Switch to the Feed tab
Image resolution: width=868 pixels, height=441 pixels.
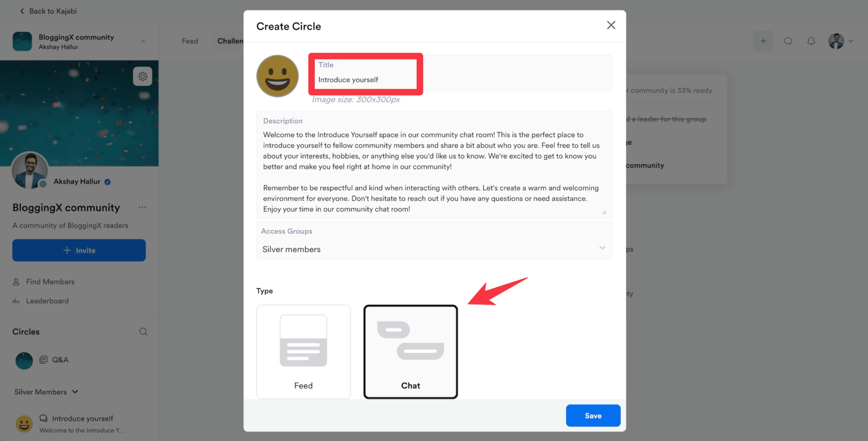pyautogui.click(x=190, y=41)
